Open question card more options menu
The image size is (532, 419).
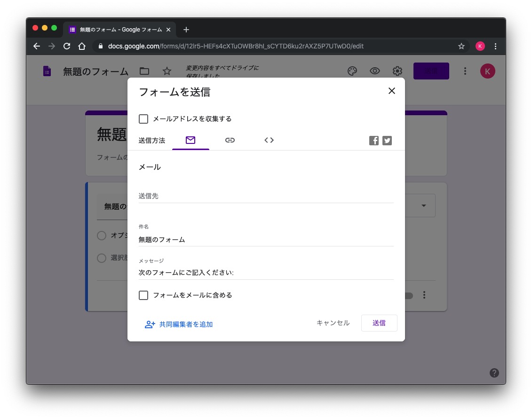424,295
